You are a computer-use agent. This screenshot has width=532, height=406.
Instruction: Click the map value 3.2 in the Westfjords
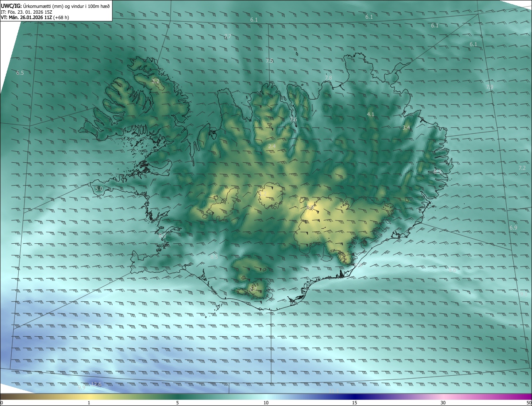pos(155,81)
